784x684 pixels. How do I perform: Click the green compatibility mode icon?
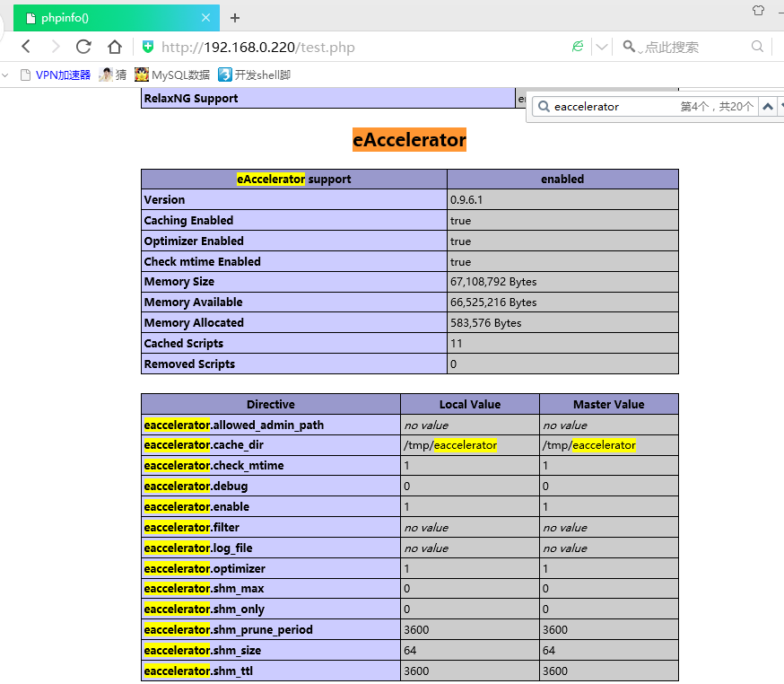click(x=578, y=47)
